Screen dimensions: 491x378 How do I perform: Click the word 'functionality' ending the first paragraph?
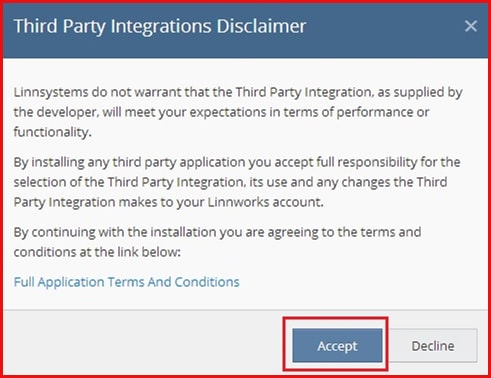click(52, 132)
